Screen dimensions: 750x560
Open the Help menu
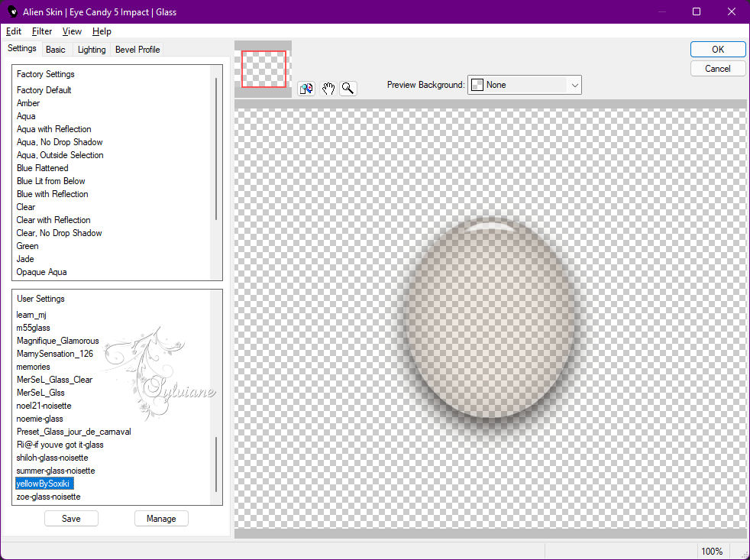pos(102,31)
